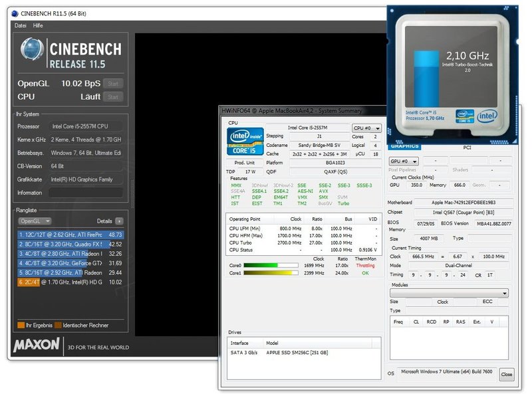Click the Details arrow button in Rangliste

119,221
